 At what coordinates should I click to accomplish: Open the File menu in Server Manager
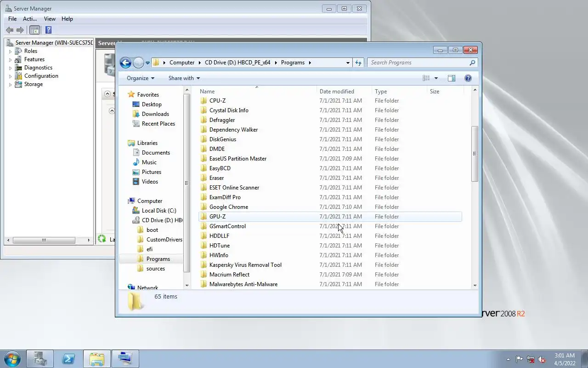click(12, 19)
